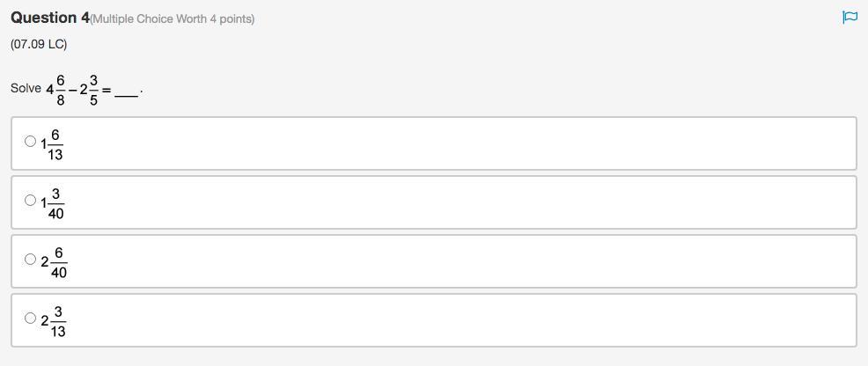Image resolution: width=868 pixels, height=366 pixels.
Task: Flag Question 4 using the flag icon
Action: 850,18
